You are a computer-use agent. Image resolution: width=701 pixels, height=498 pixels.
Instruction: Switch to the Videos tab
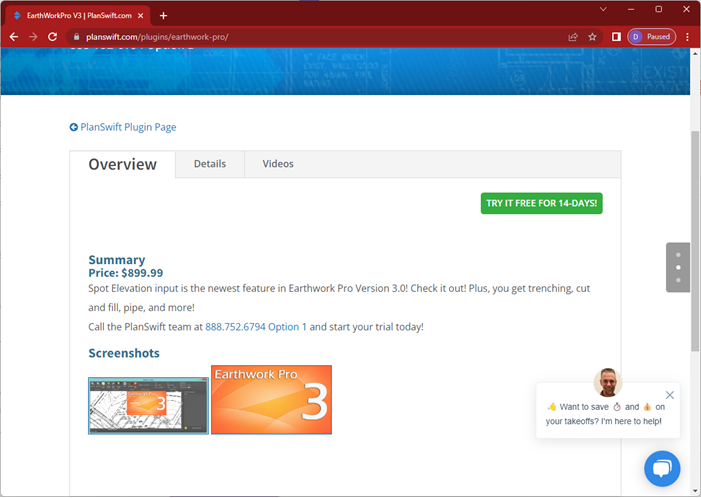[x=278, y=164]
